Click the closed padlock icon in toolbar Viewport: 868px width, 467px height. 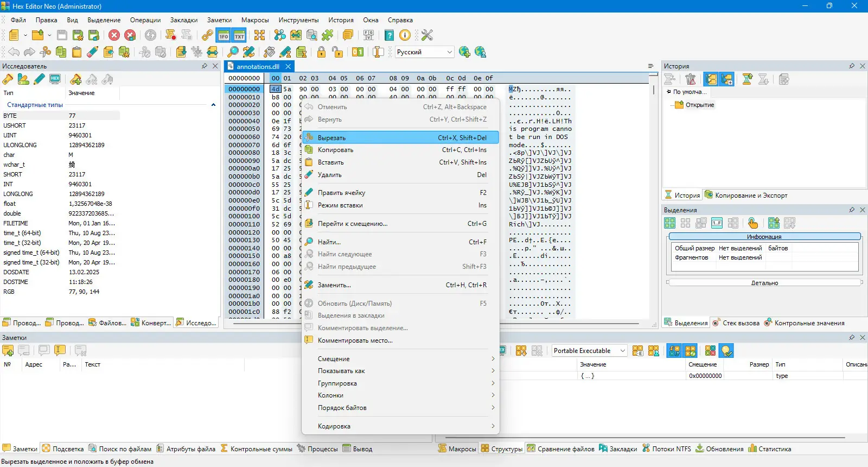pyautogui.click(x=322, y=52)
